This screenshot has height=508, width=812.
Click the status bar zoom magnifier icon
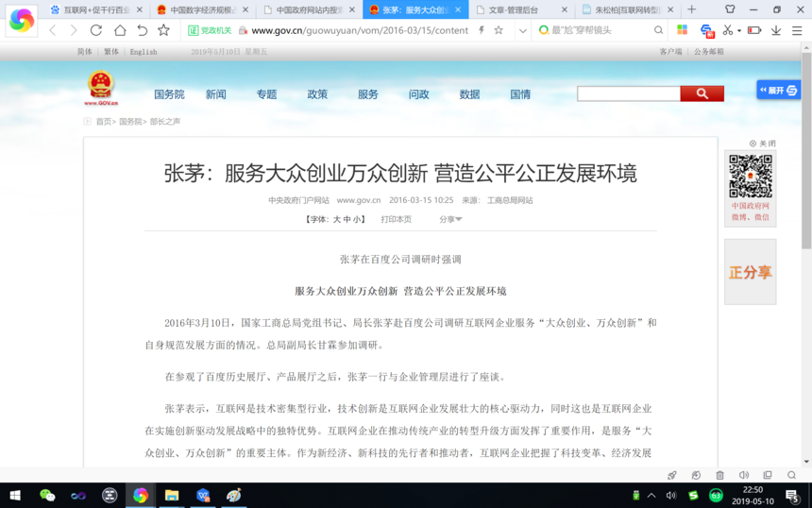(x=791, y=475)
